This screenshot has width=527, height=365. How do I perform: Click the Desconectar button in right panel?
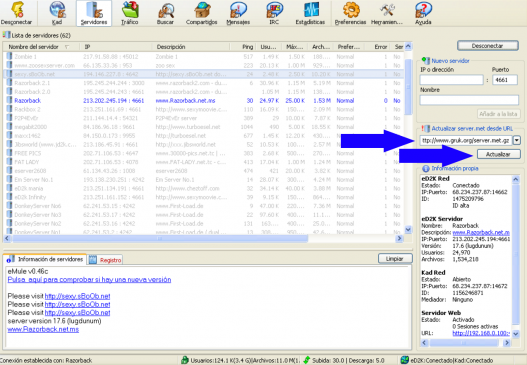point(488,46)
